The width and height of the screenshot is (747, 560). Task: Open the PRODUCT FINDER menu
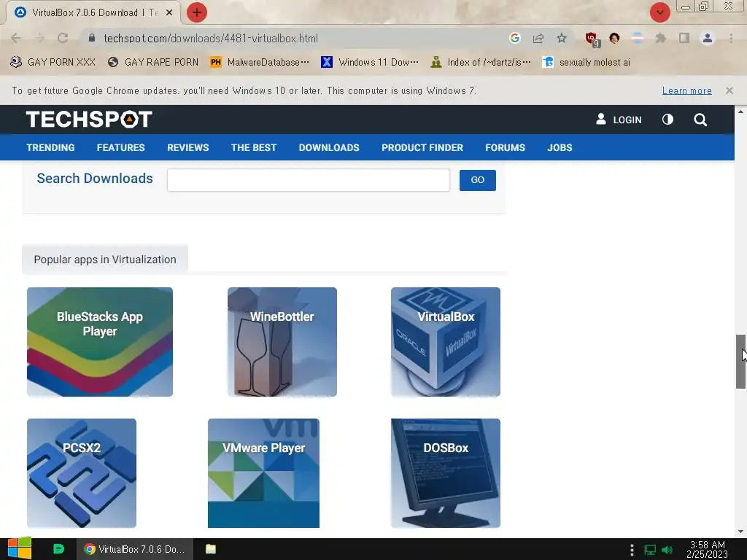[422, 147]
